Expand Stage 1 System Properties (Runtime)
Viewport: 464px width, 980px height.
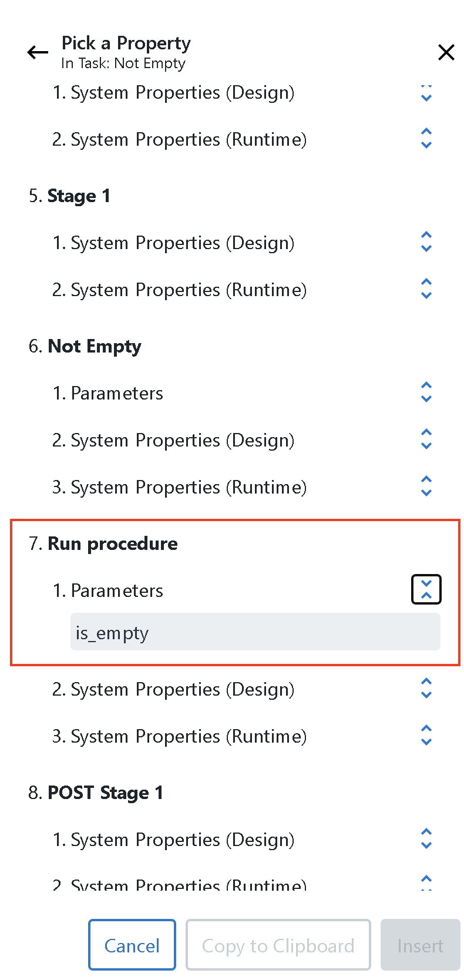point(426,289)
